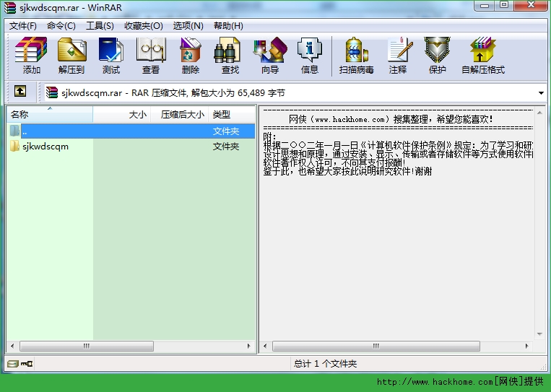Click the Protect (保护) shield icon
Image resolution: width=551 pixels, height=392 pixels.
click(437, 55)
